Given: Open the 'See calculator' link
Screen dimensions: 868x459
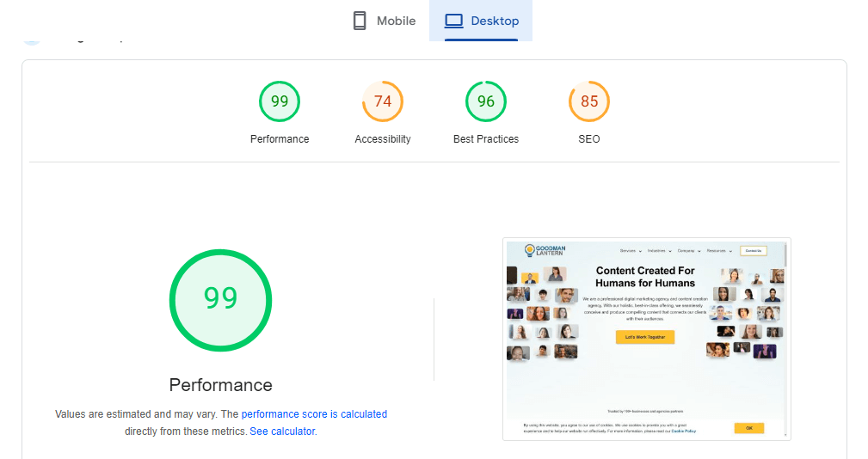Looking at the screenshot, I should click(282, 431).
